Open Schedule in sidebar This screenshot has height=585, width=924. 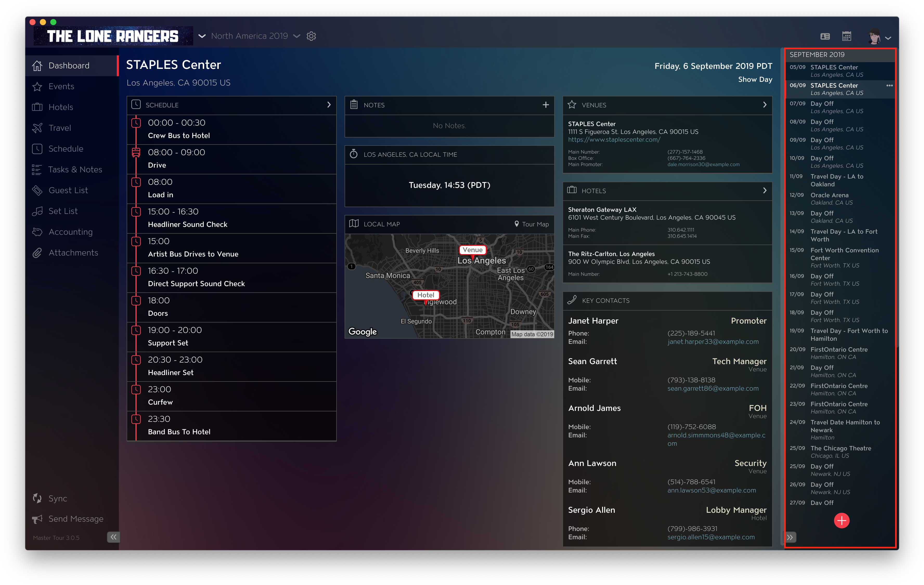[x=72, y=148]
